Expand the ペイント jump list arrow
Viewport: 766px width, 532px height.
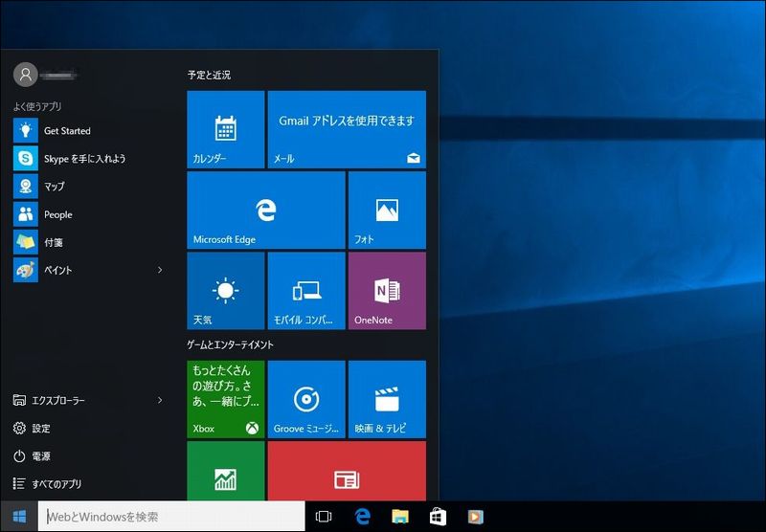[160, 270]
